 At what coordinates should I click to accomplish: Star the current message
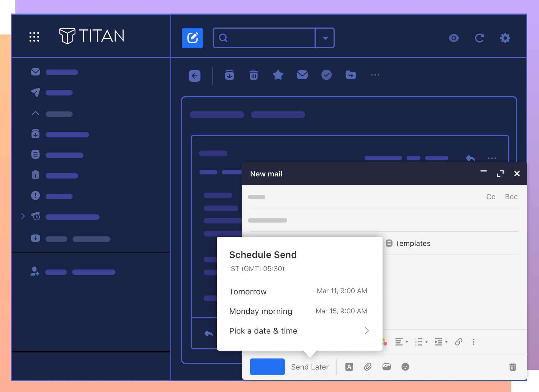[x=278, y=75]
